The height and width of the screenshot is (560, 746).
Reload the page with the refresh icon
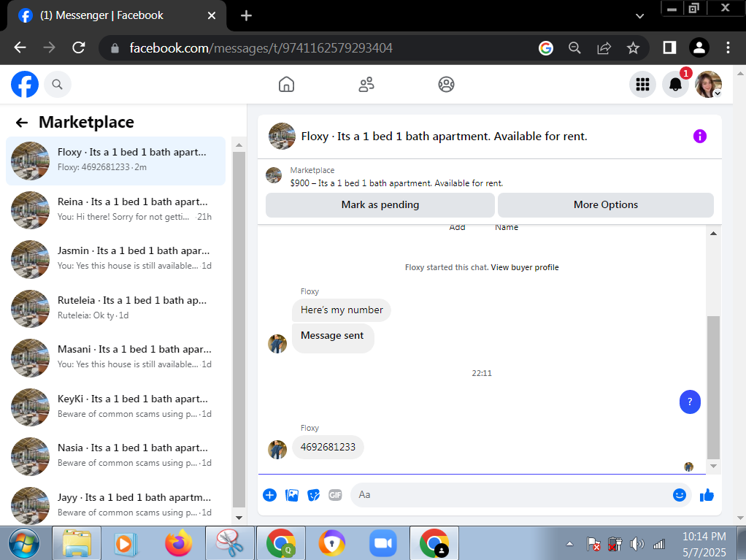[x=79, y=47]
